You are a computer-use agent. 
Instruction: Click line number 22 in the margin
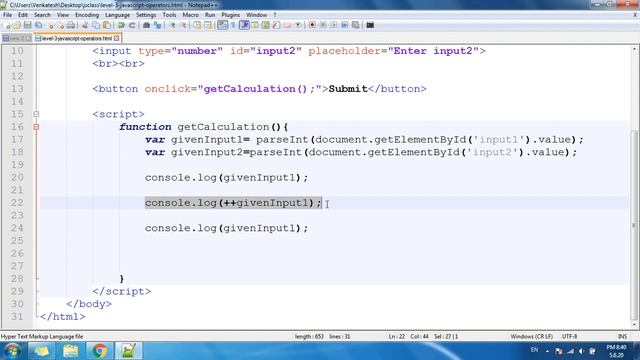click(17, 203)
